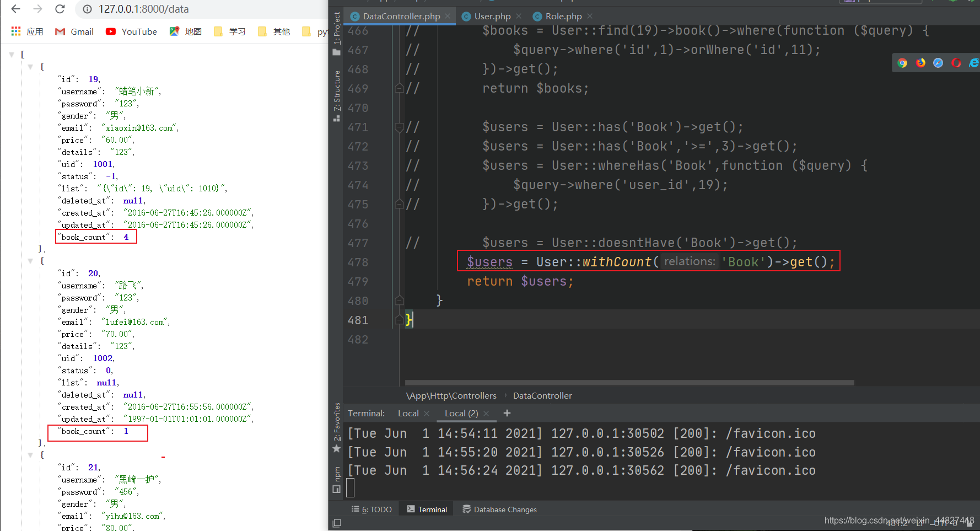Viewport: 980px width, 531px height.
Task: Toggle code fold at line 471
Action: (x=400, y=127)
